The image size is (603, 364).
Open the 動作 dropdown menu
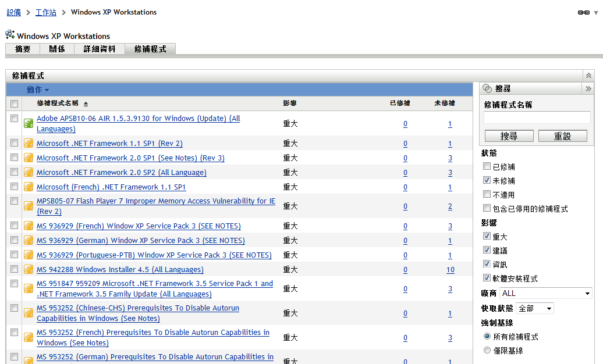click(38, 90)
